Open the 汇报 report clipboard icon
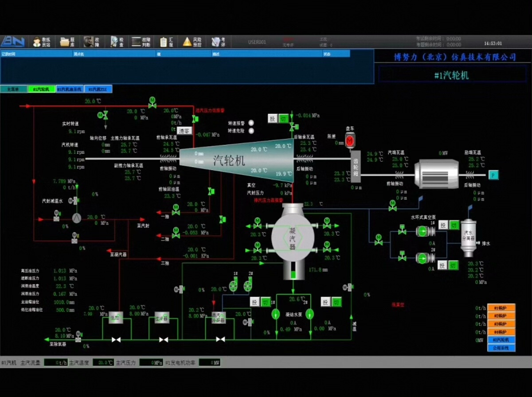This screenshot has width=532, height=397. coord(167,42)
